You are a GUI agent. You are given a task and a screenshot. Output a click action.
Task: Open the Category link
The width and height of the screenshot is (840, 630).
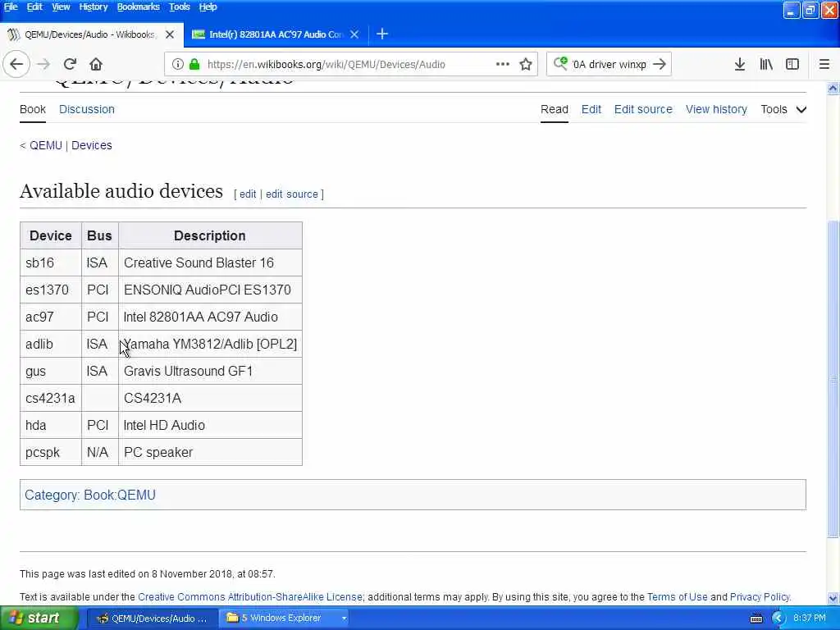pyautogui.click(x=52, y=495)
